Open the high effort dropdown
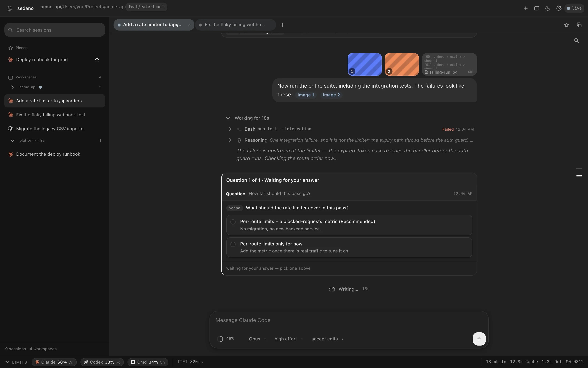This screenshot has height=368, width=588. [288, 339]
